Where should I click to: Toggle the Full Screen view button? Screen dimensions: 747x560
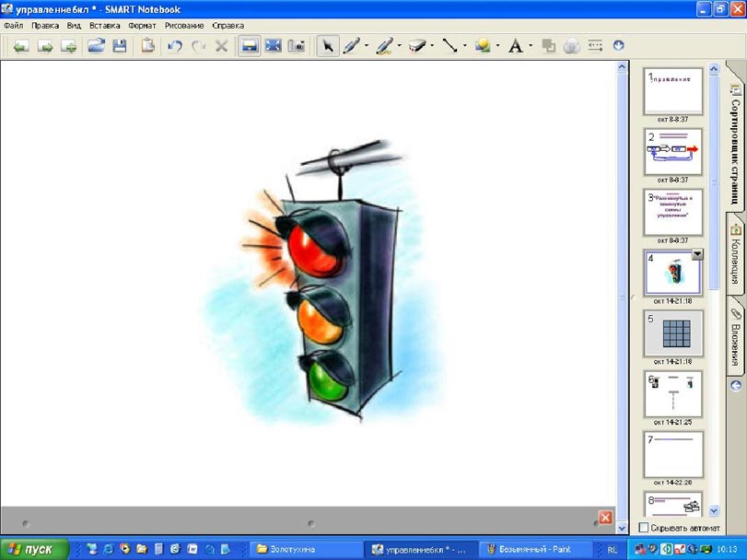(x=273, y=45)
